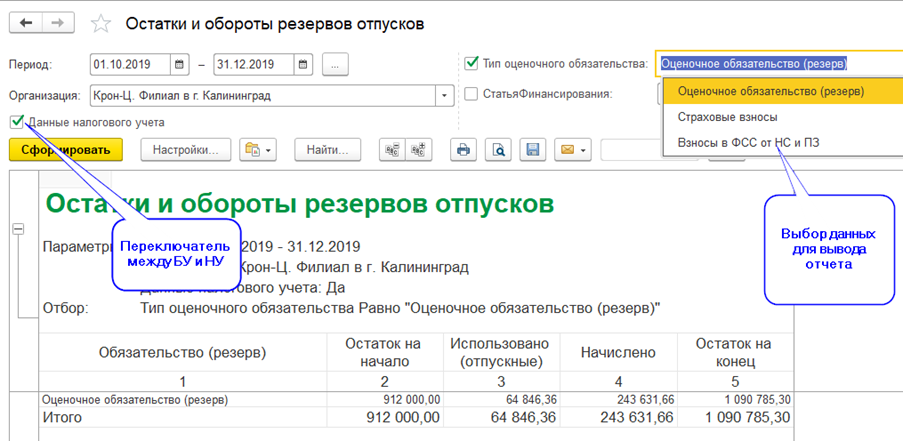Image resolution: width=903 pixels, height=441 pixels.
Task: Enable 'СтатьяФинансирования' checkbox
Action: coord(472,95)
